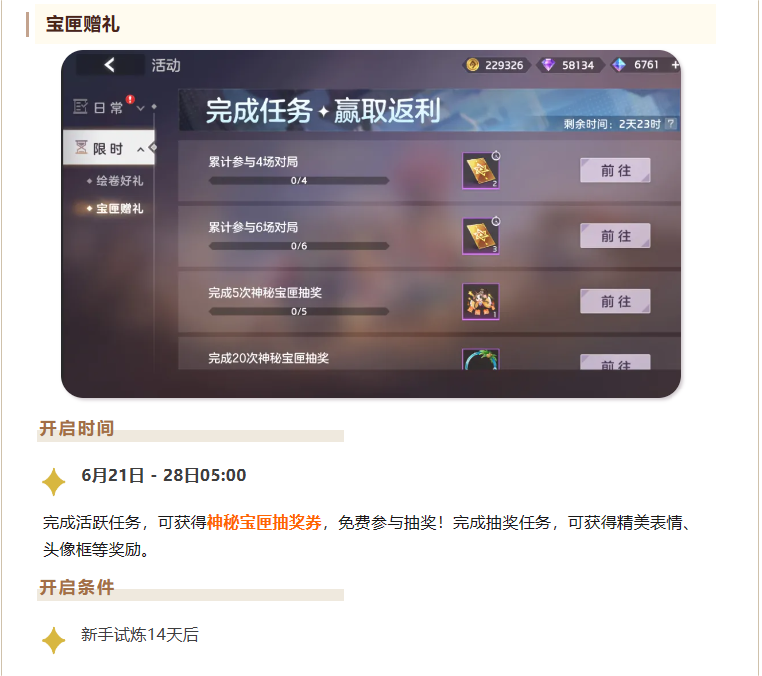Click the gold coin currency icon
This screenshot has width=762, height=676.
[x=472, y=65]
